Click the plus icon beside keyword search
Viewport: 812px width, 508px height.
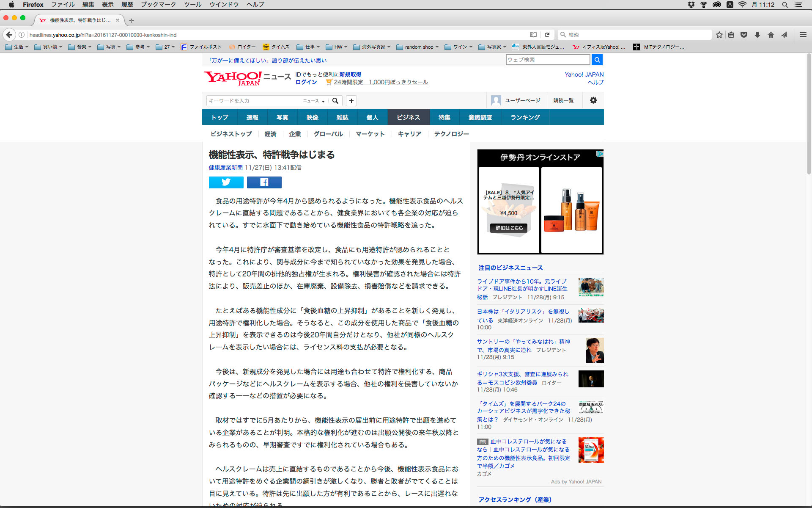[351, 101]
